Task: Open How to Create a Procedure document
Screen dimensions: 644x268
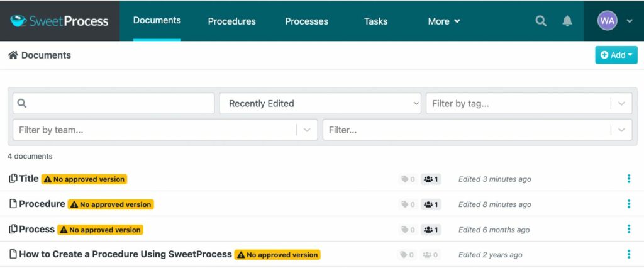Action: 125,254
